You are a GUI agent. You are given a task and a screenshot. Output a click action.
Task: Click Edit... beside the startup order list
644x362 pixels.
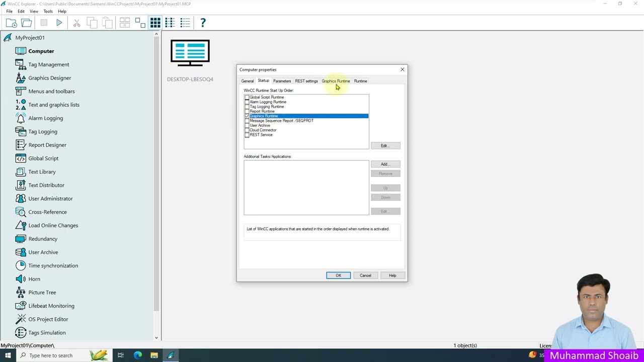tap(385, 146)
